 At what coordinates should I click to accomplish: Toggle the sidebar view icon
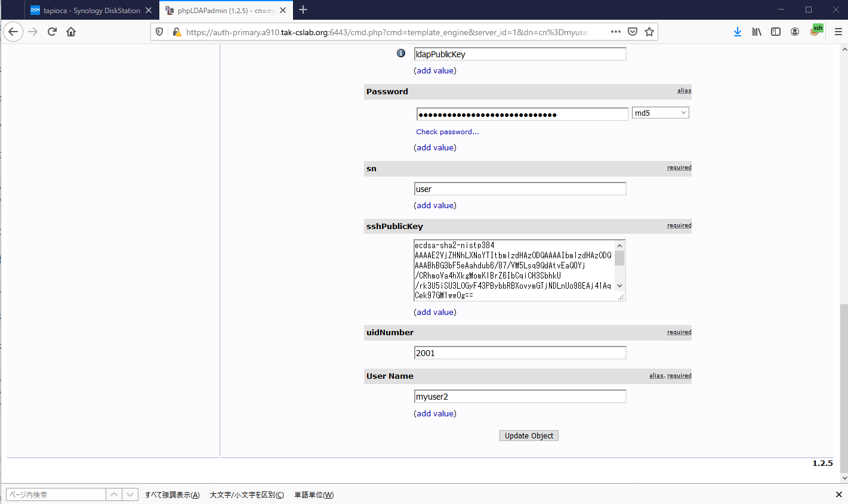coord(776,32)
